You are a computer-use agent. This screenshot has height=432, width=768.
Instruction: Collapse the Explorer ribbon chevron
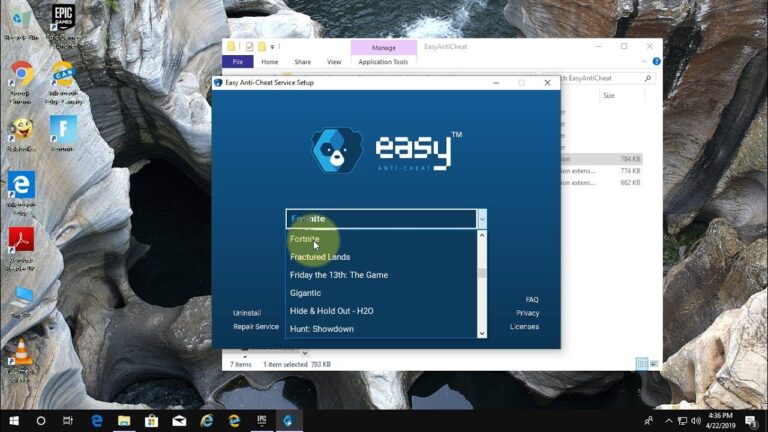[x=644, y=62]
